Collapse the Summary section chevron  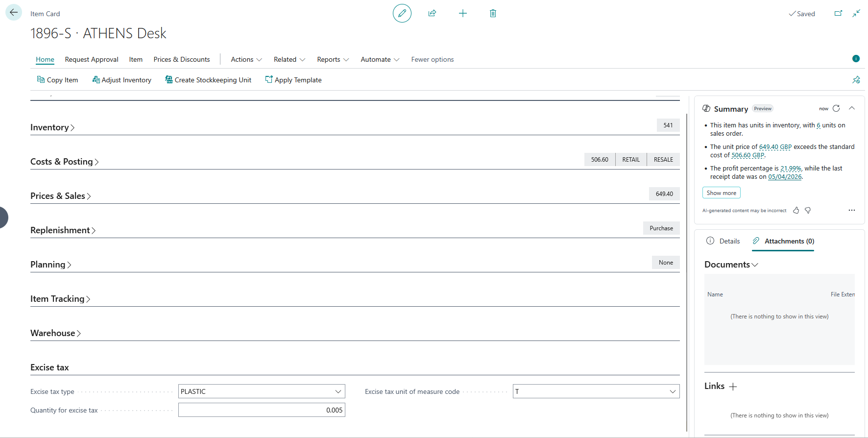pyautogui.click(x=852, y=108)
